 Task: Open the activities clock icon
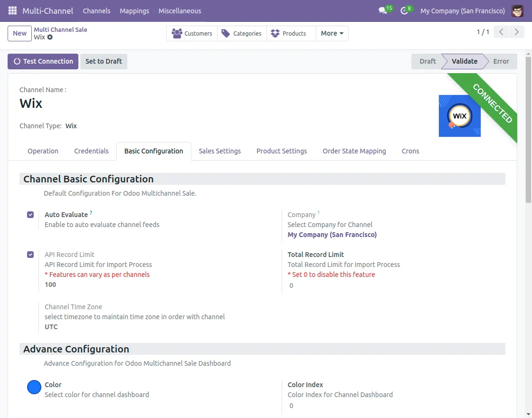tap(404, 10)
